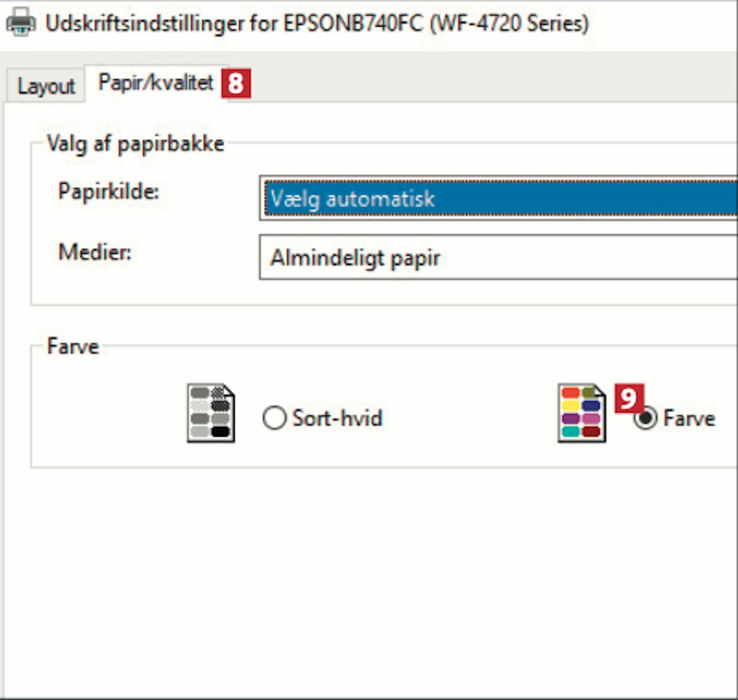Viewport: 738px width, 700px height.
Task: Switch to the Layout tab
Action: [46, 86]
